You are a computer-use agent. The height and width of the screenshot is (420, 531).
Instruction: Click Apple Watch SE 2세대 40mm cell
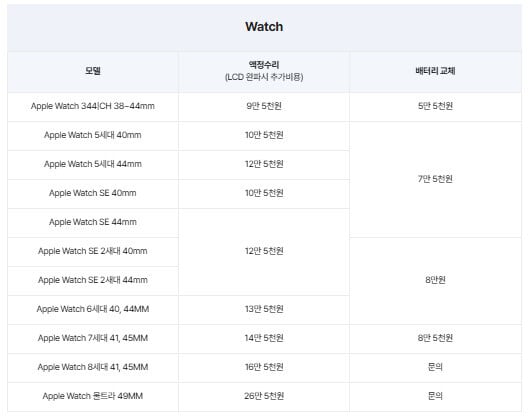point(93,251)
